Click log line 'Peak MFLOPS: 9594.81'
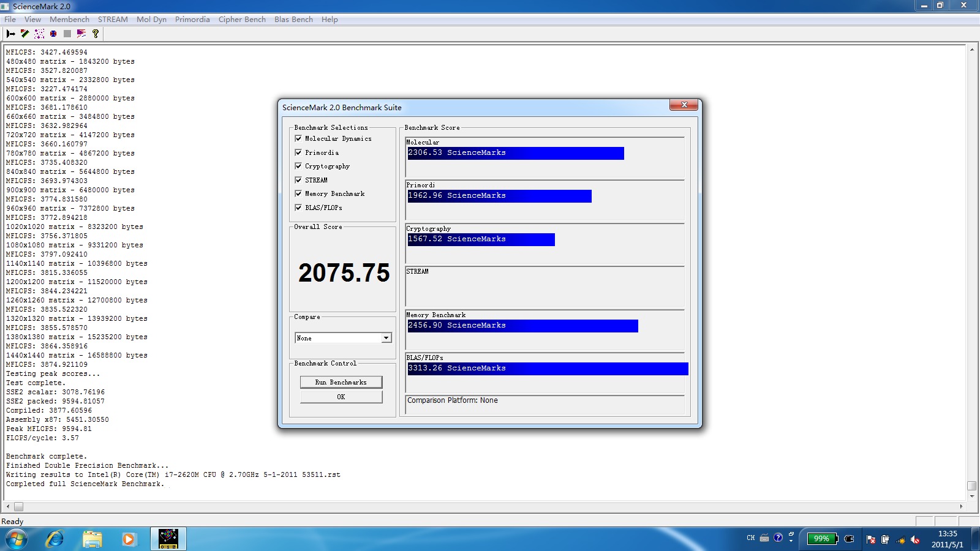 coord(49,429)
